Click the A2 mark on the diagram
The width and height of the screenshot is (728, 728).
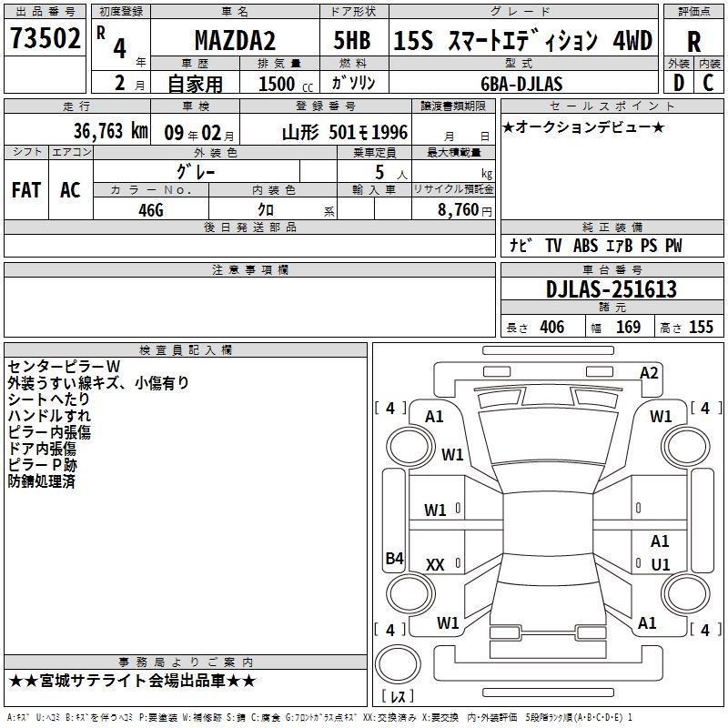649,373
